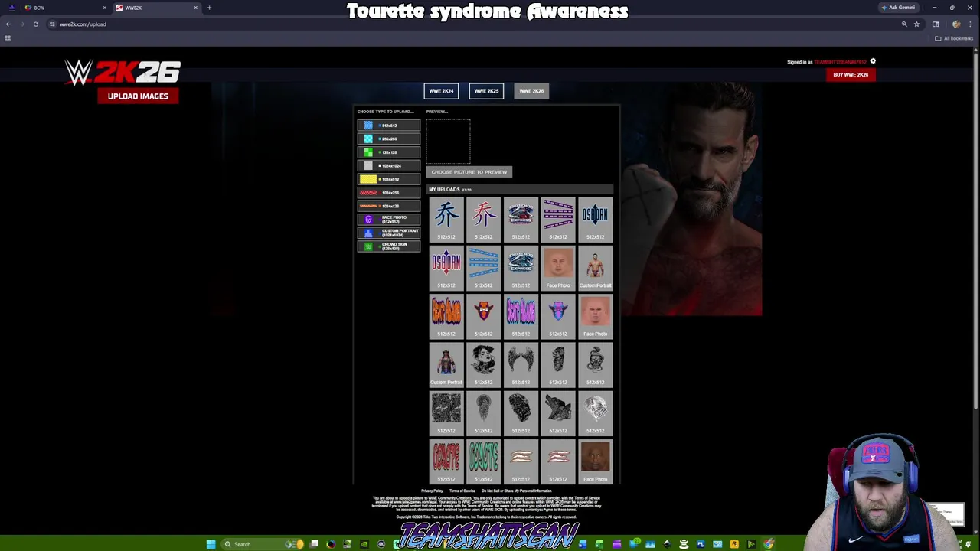Click the signed-in username link

[840, 62]
